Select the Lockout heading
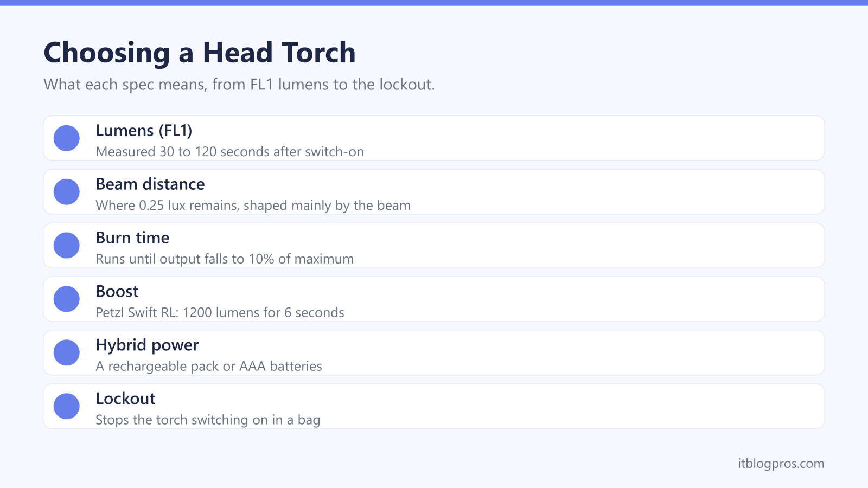The height and width of the screenshot is (488, 868). [125, 399]
